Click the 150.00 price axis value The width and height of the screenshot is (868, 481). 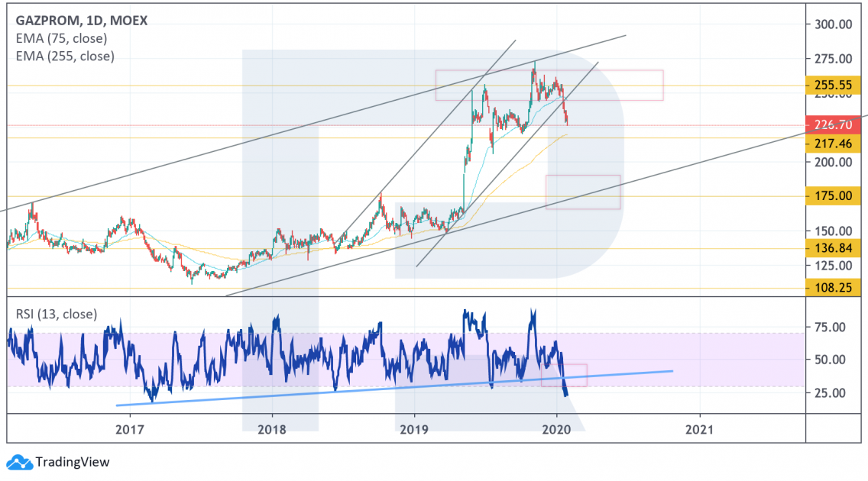[833, 231]
